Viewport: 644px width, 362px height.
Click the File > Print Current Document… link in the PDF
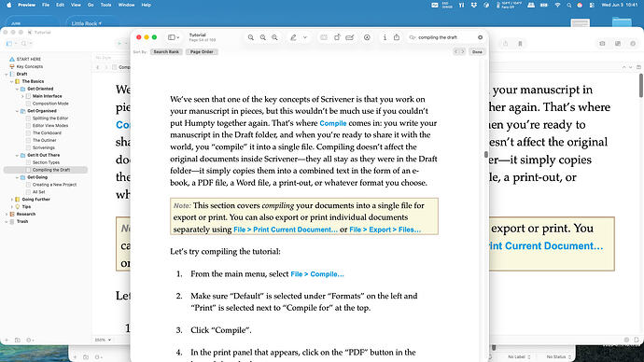pos(286,230)
